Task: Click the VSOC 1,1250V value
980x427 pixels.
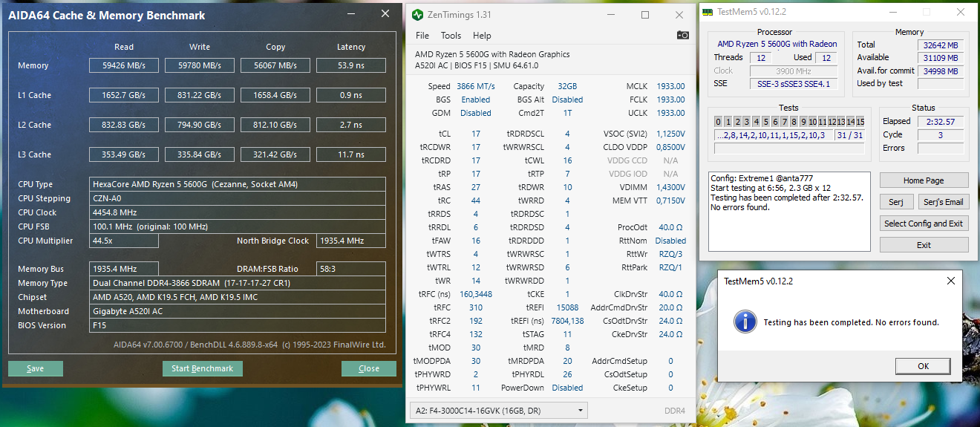Action: click(670, 134)
